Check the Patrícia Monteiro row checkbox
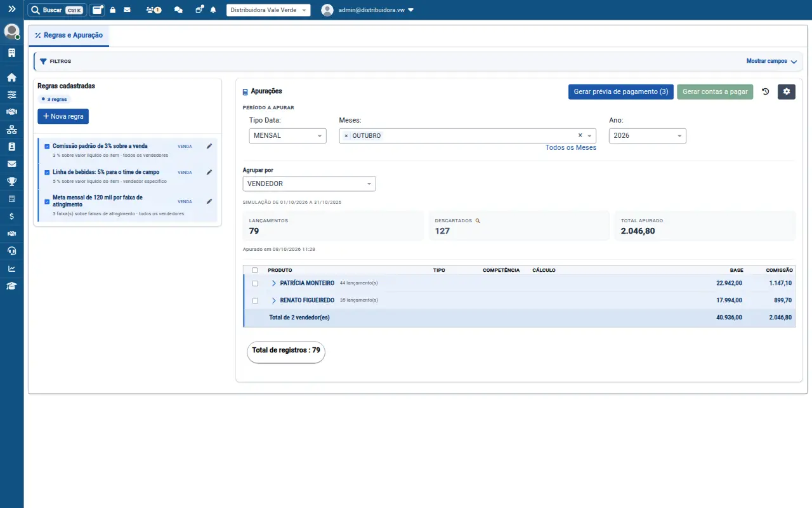812x508 pixels. click(255, 283)
